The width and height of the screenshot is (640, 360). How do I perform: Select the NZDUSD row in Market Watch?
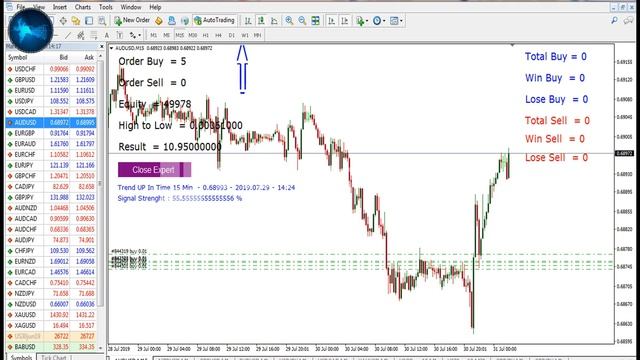51,304
